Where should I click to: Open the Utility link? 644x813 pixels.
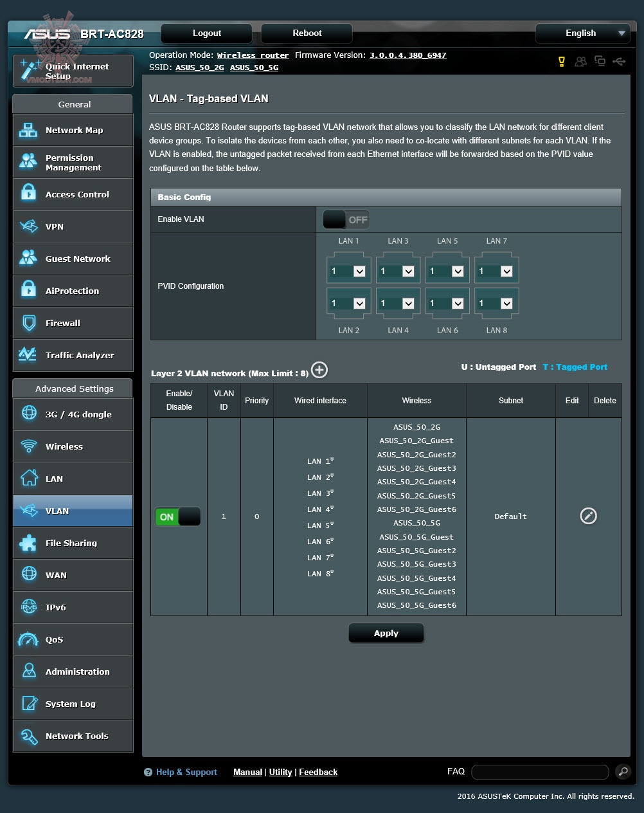click(280, 772)
